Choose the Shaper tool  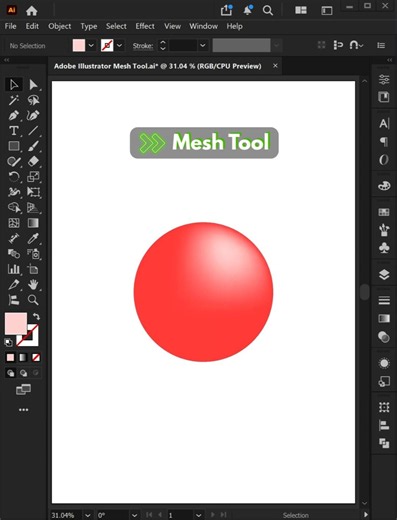pyautogui.click(x=14, y=162)
